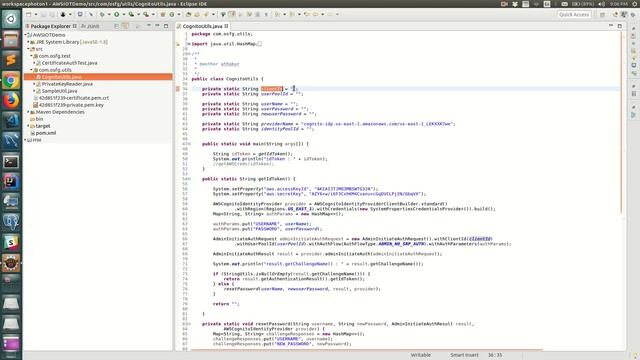
Task: Toggle Mark Occurrences in toolbar
Action: point(231,14)
